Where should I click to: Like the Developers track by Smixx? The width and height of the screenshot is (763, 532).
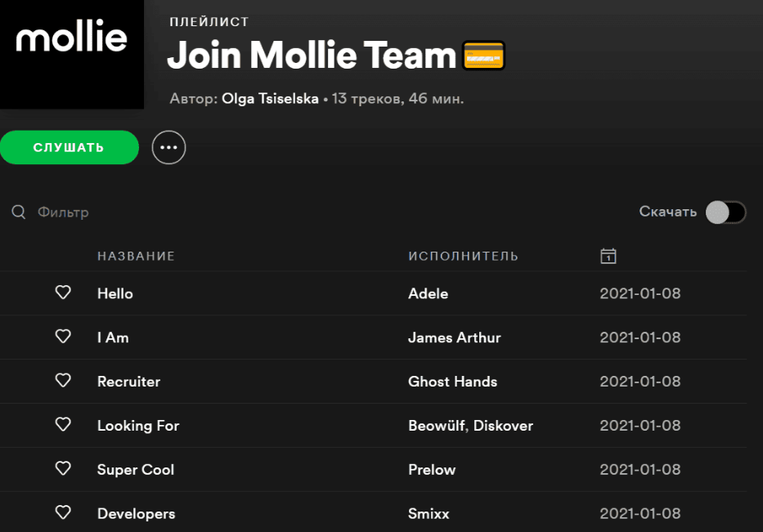click(x=63, y=513)
